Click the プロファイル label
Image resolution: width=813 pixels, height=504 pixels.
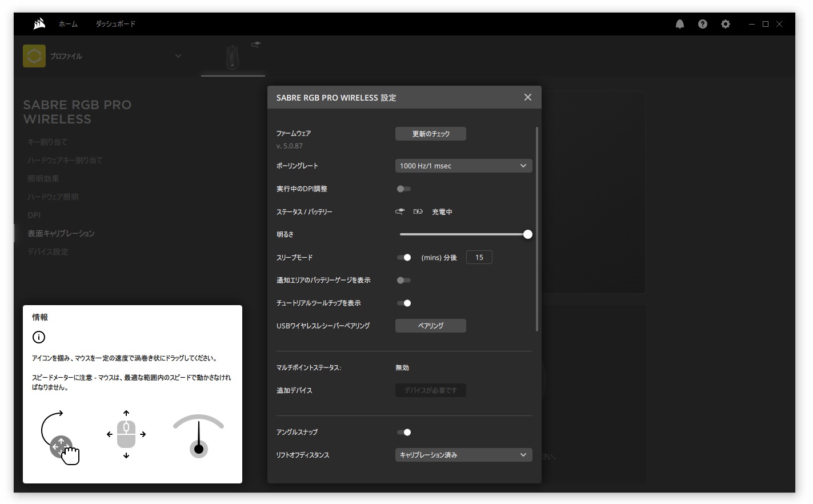[x=66, y=56]
